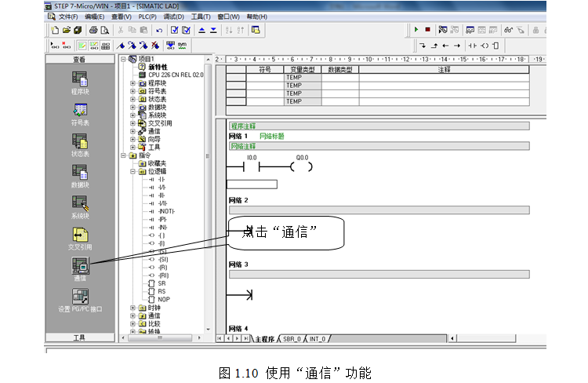Open the 调试(D) menu
Viewport: 588px width, 383px height.
pyautogui.click(x=173, y=17)
